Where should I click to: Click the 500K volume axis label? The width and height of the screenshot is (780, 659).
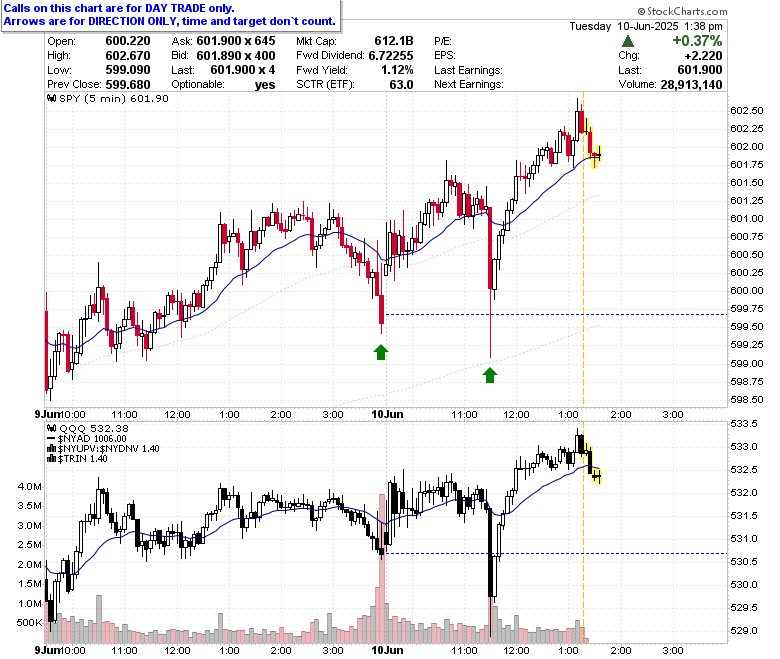pyautogui.click(x=29, y=623)
